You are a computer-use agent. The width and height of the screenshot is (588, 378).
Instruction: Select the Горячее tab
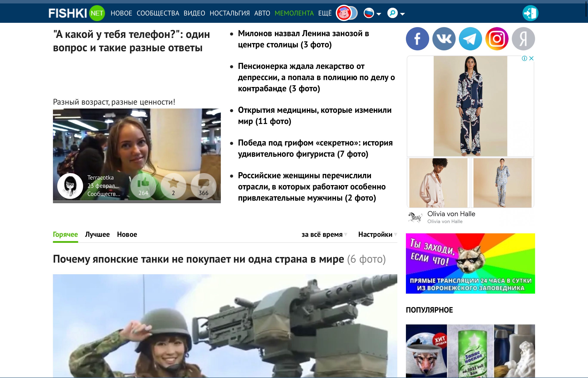[65, 235]
